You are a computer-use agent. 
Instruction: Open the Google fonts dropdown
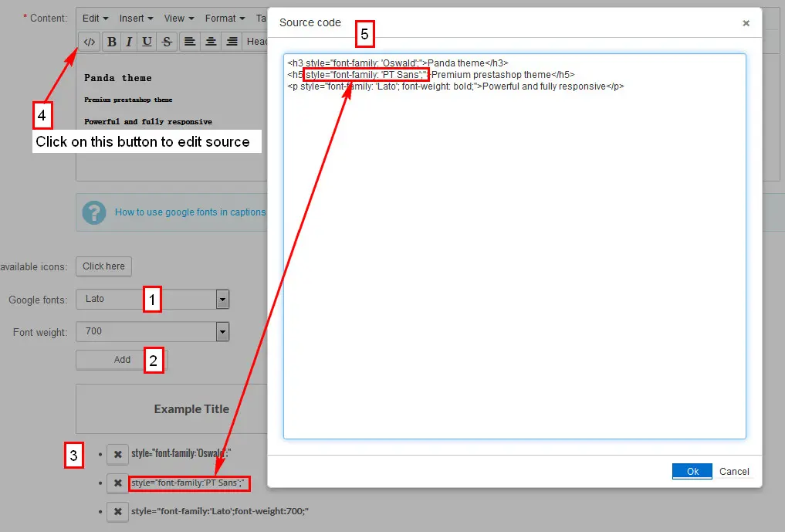(x=222, y=300)
